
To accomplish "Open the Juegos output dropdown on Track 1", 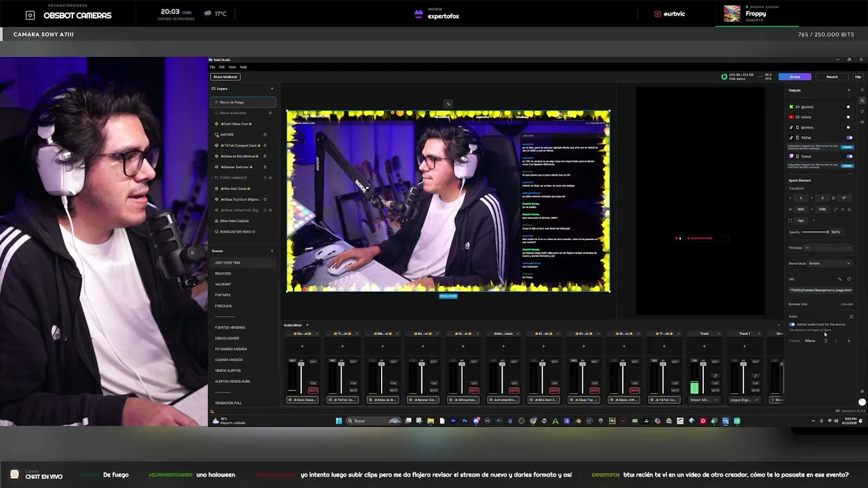I will (x=744, y=400).
